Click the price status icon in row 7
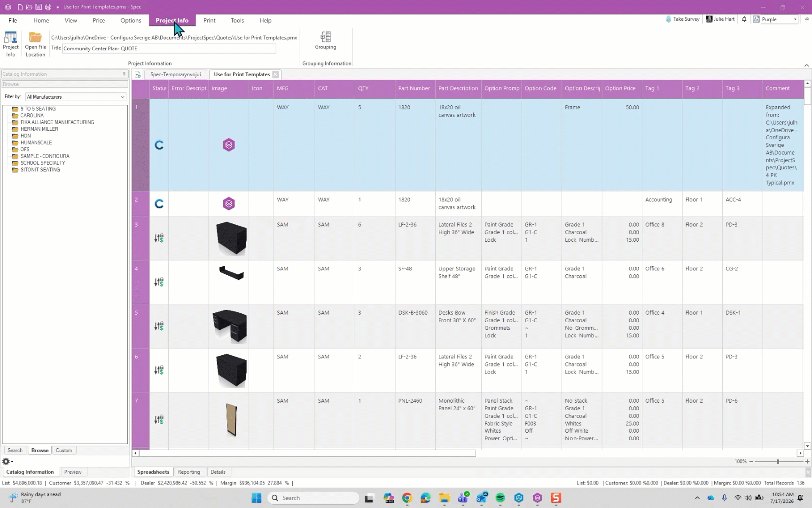Image resolution: width=812 pixels, height=508 pixels. pos(159,419)
